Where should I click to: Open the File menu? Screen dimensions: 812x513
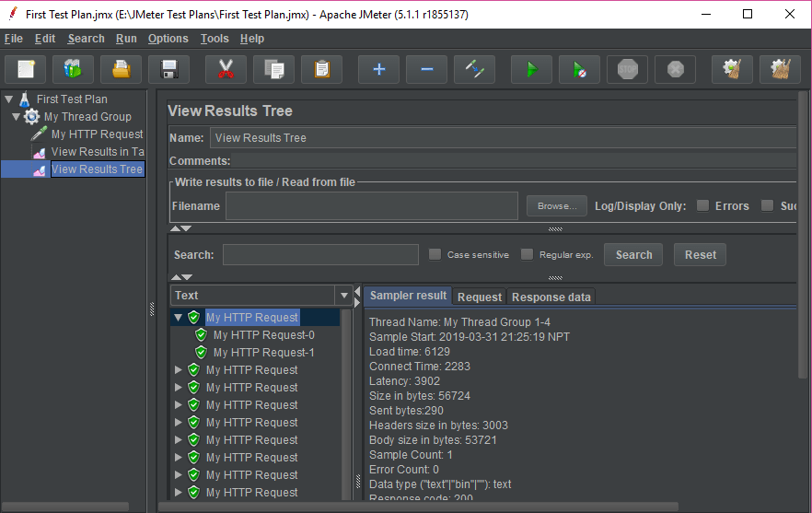[x=14, y=39]
